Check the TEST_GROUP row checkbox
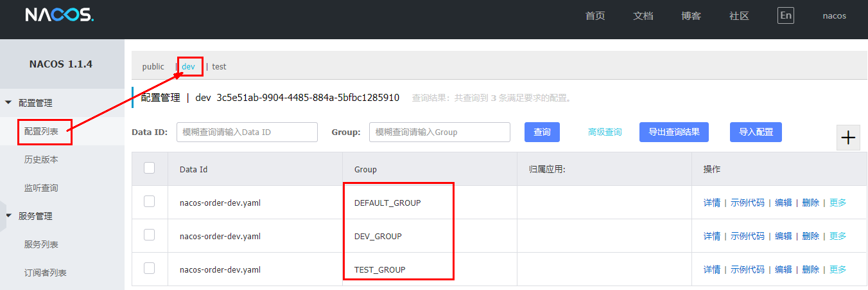The width and height of the screenshot is (868, 290). click(150, 268)
